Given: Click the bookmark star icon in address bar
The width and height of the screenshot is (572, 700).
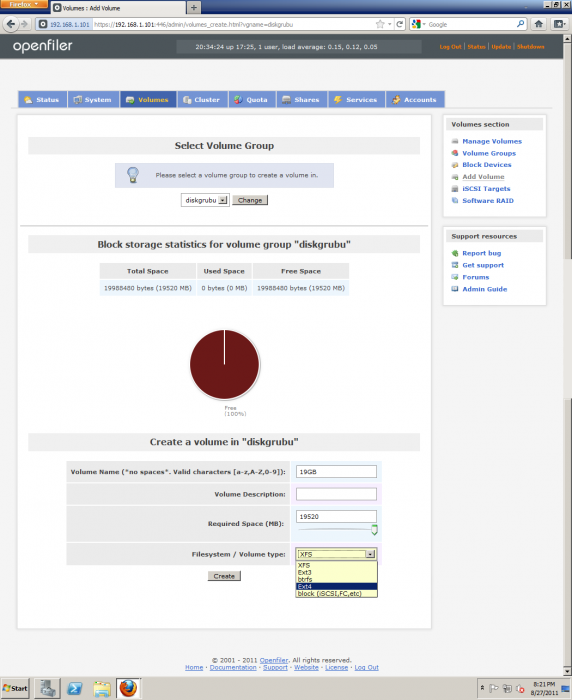Looking at the screenshot, I should tap(380, 24).
